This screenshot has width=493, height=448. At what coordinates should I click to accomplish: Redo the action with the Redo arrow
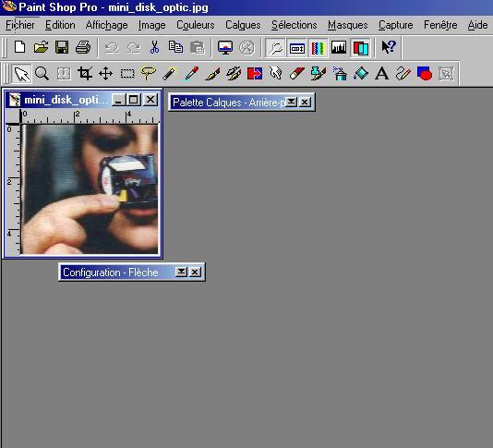133,47
